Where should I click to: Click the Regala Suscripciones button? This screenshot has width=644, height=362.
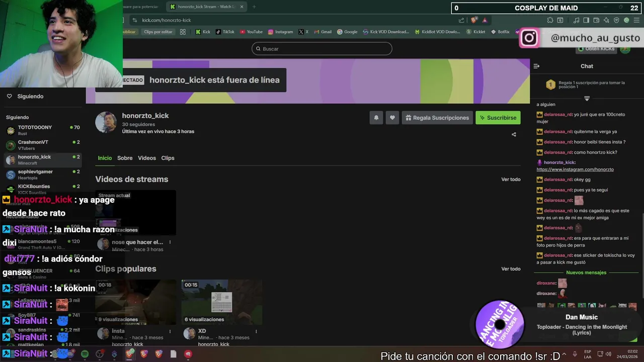tap(437, 118)
